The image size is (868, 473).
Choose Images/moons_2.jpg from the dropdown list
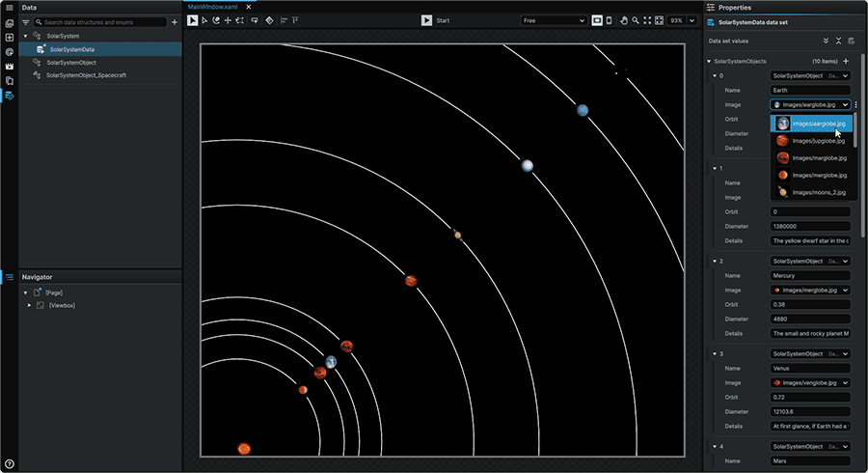coord(811,192)
